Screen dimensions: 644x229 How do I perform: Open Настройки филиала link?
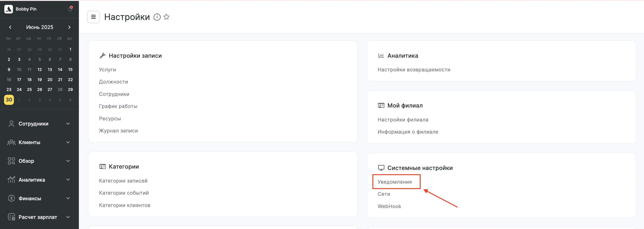pyautogui.click(x=403, y=120)
